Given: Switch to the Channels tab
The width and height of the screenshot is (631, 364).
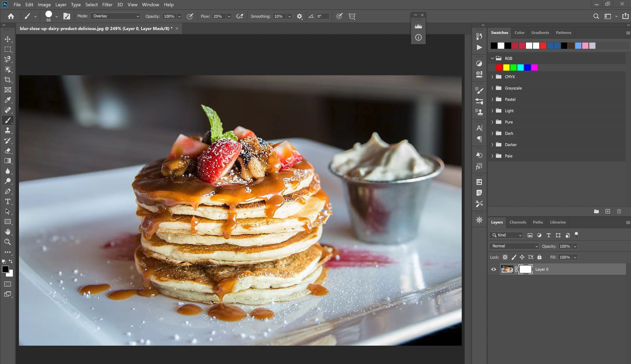Looking at the screenshot, I should 517,222.
